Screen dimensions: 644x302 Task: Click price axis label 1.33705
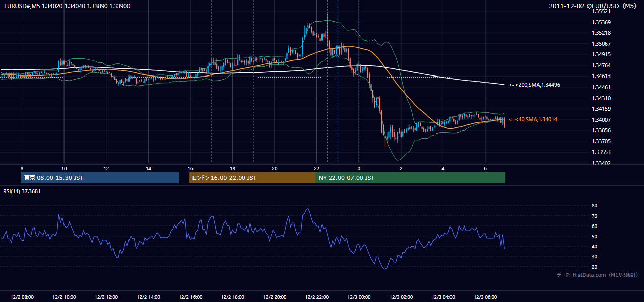coord(602,141)
